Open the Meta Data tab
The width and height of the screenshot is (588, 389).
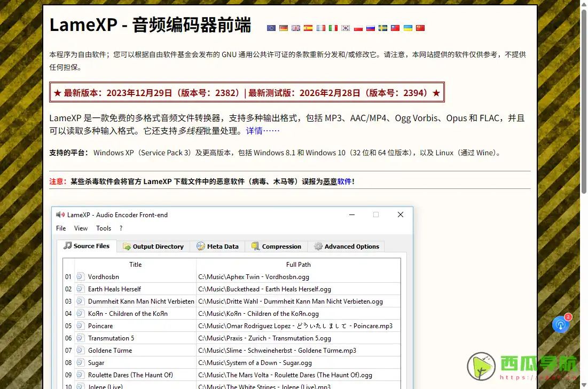tap(217, 246)
